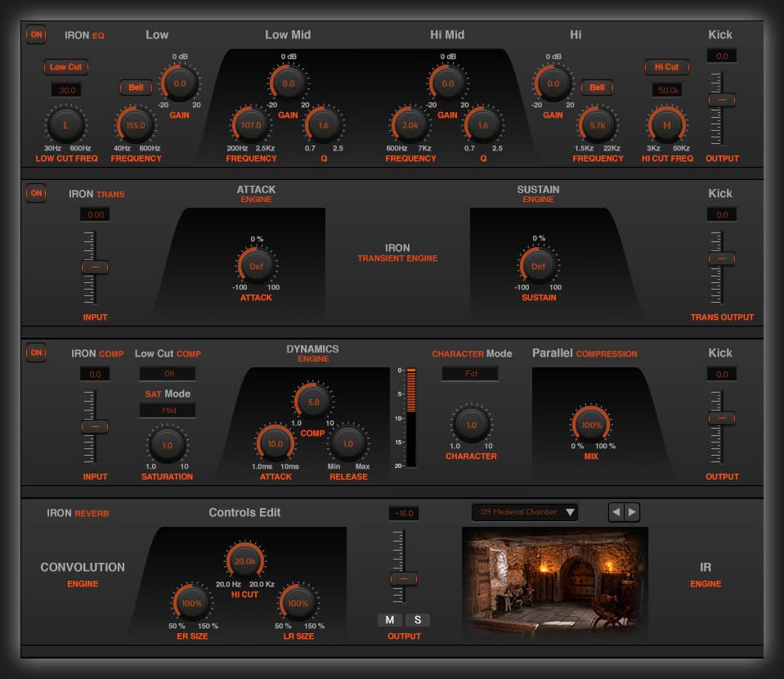Click the comp input value field
Screen dimensions: 784x679
95,374
